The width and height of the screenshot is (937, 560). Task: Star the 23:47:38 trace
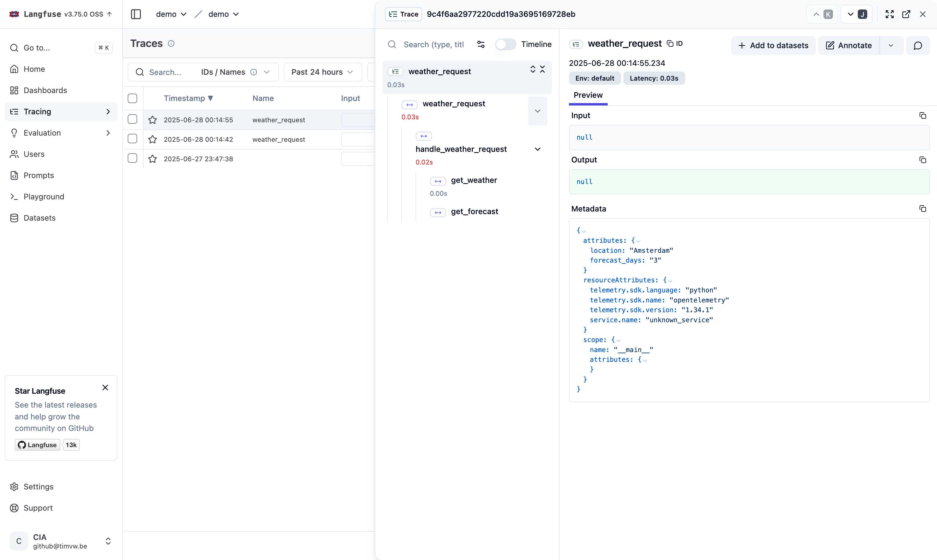pyautogui.click(x=153, y=159)
